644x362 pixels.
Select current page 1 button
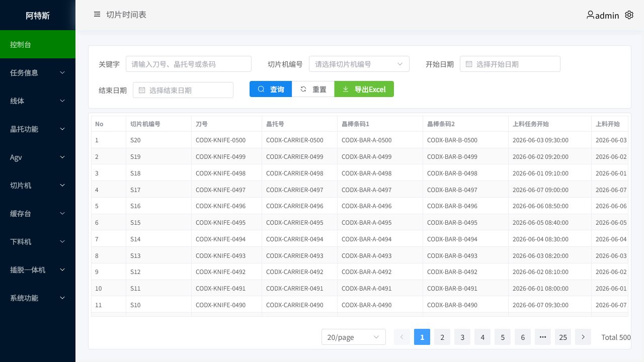point(422,337)
